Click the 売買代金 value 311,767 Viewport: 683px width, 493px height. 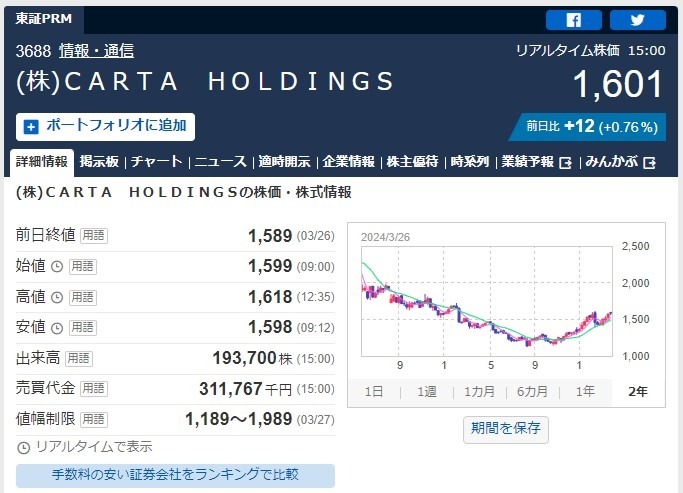(231, 388)
